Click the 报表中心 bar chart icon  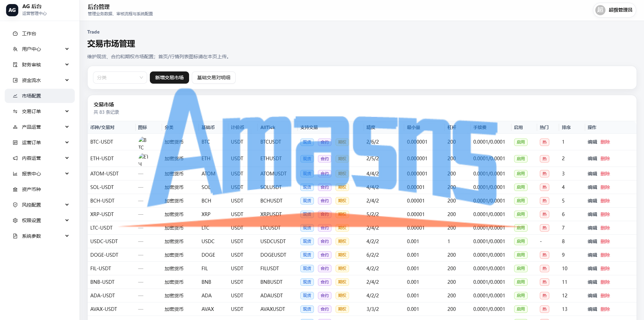15,174
